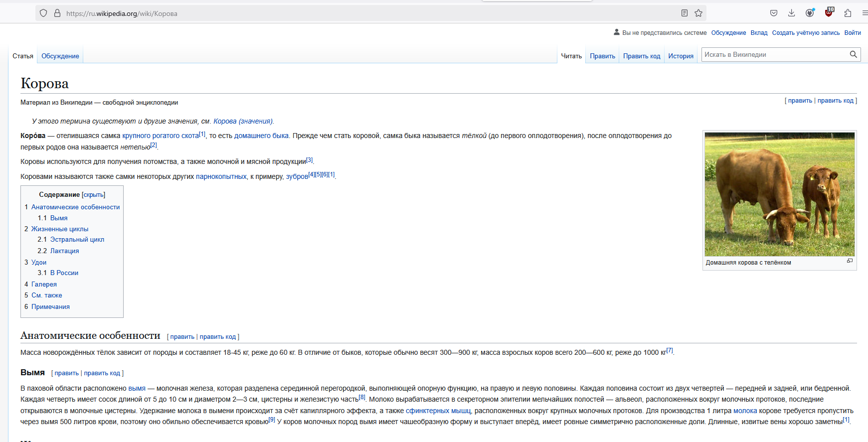This screenshot has width=868, height=442.
Task: Open the Downloads arrow icon
Action: (x=791, y=13)
